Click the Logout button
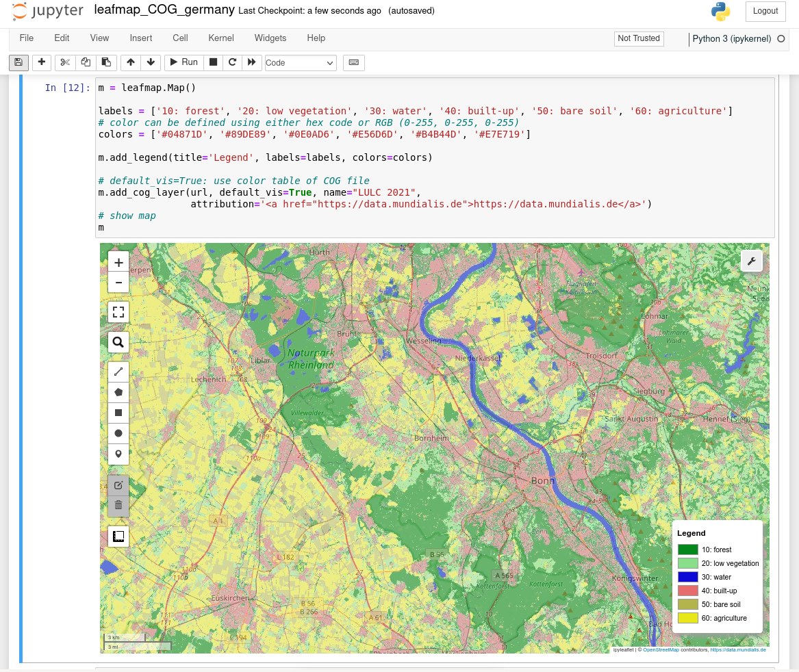 click(765, 11)
